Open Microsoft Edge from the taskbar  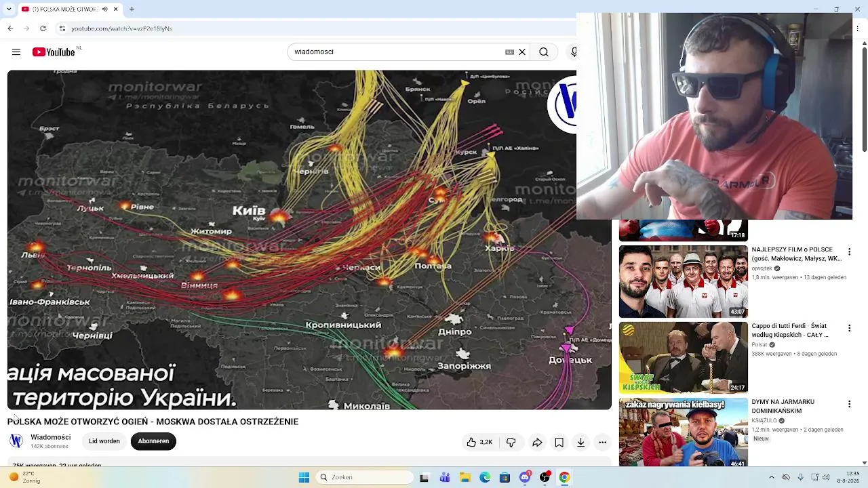click(485, 477)
